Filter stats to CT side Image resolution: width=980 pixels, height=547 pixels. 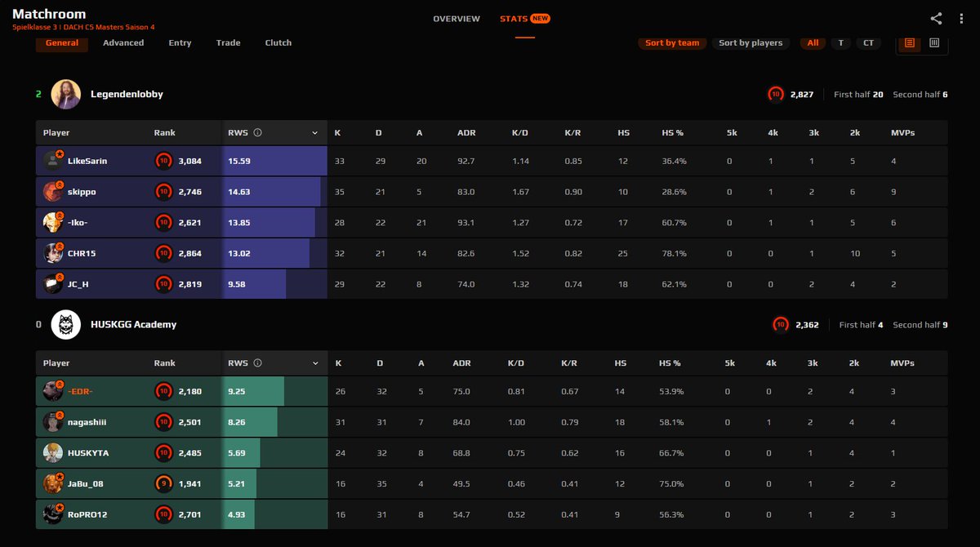[x=868, y=43]
